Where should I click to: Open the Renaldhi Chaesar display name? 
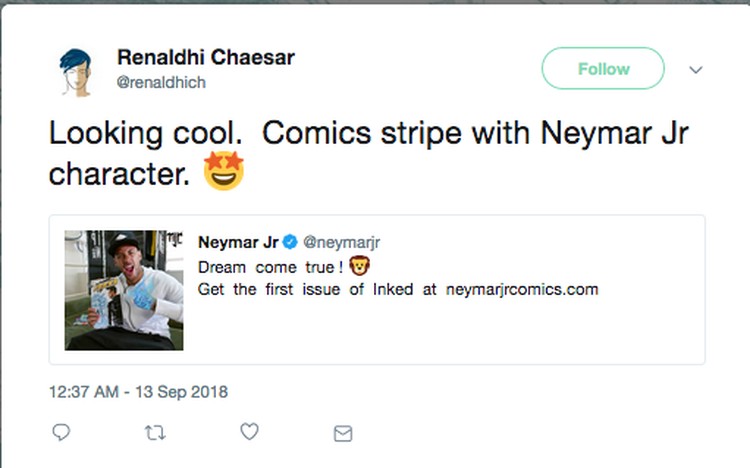(206, 57)
